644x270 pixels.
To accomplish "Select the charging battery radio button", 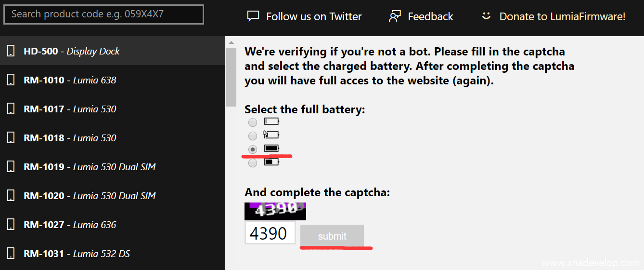I will coord(253,136).
